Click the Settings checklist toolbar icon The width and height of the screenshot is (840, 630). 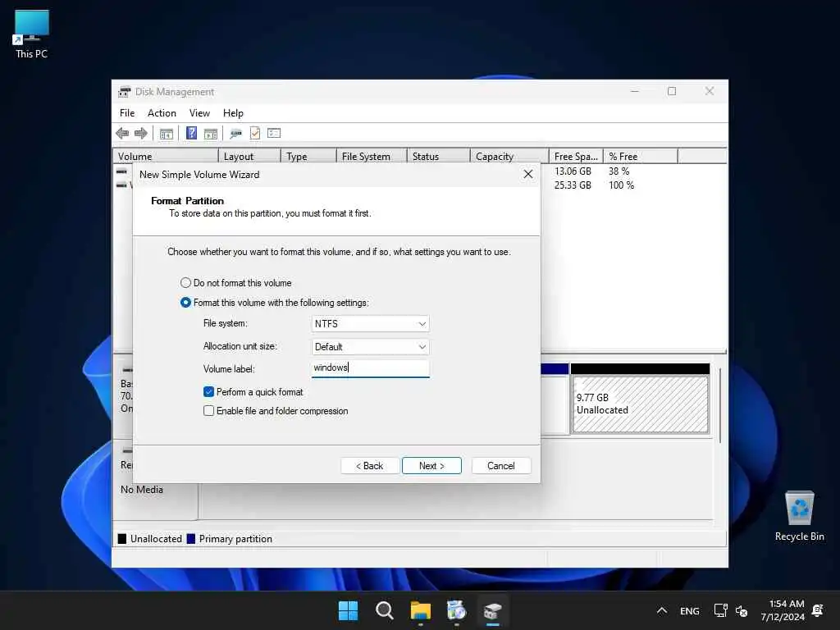[x=274, y=133]
